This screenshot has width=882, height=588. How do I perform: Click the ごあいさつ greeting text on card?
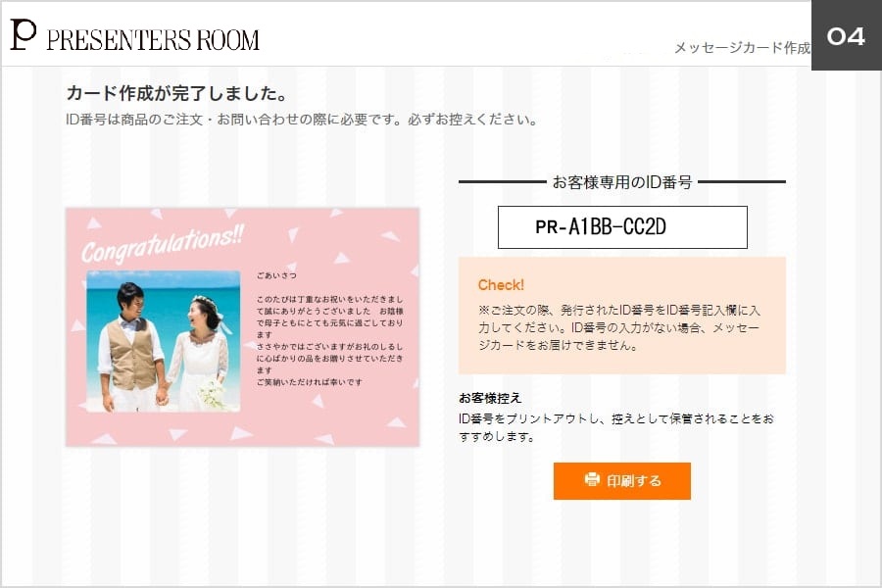point(276,275)
